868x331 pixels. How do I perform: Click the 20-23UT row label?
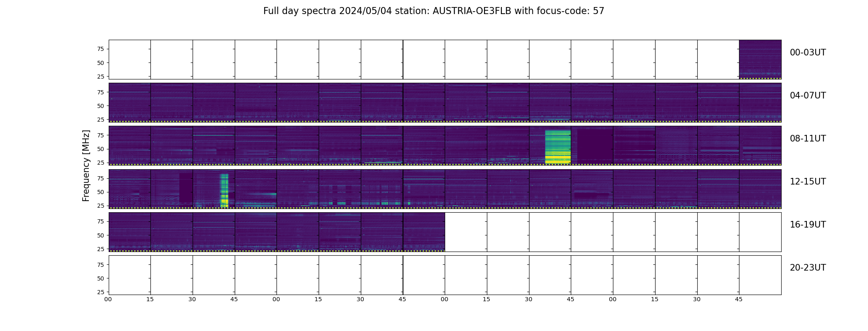808,268
